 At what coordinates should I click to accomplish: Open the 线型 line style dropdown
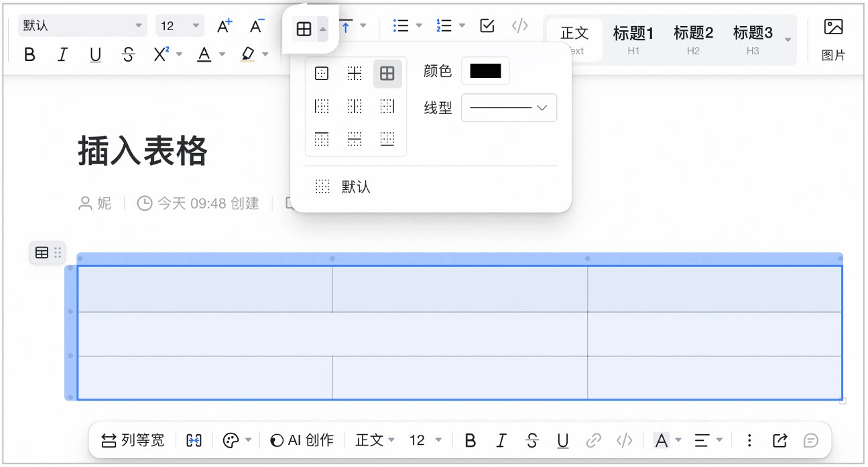pyautogui.click(x=509, y=107)
